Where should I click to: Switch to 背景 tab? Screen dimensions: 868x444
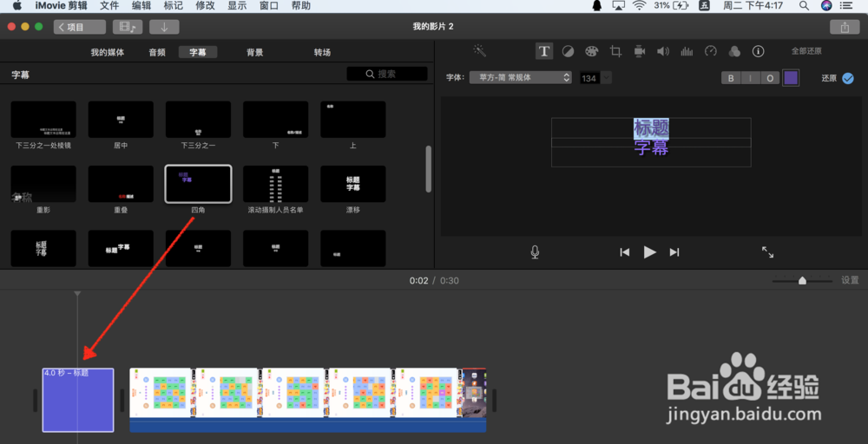click(x=255, y=53)
